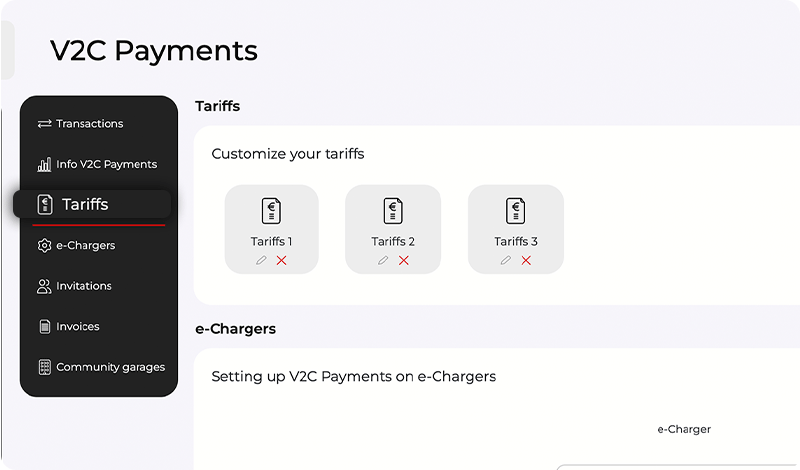Viewport: 800px width, 470px height.
Task: Go to Info V2C Payments section
Action: 106,164
